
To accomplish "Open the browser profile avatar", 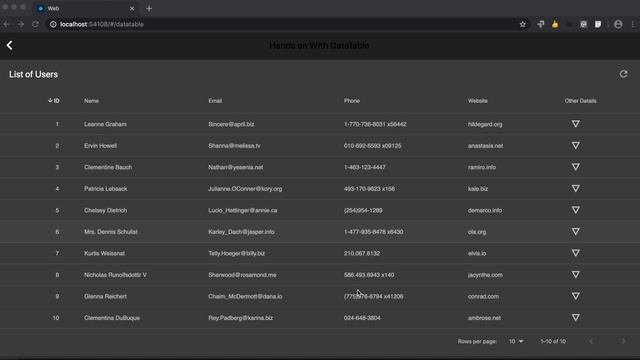I will (618, 24).
